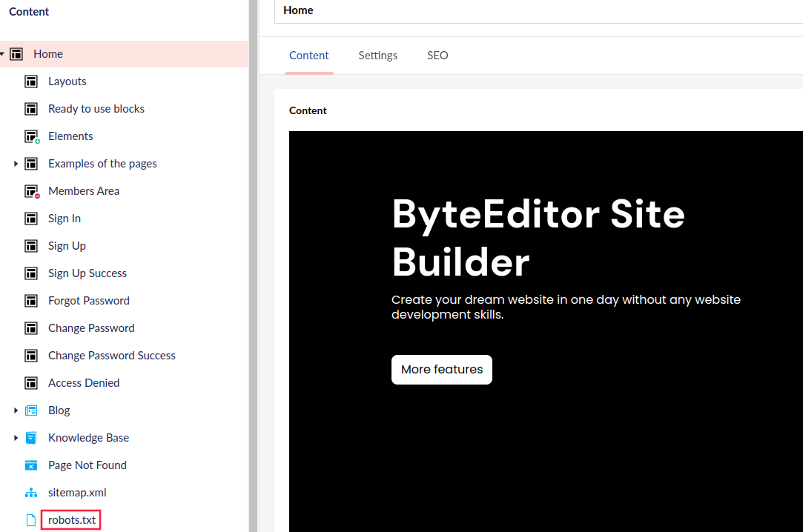This screenshot has height=532, width=803.
Task: Click the Home page icon in tree
Action: pos(16,54)
